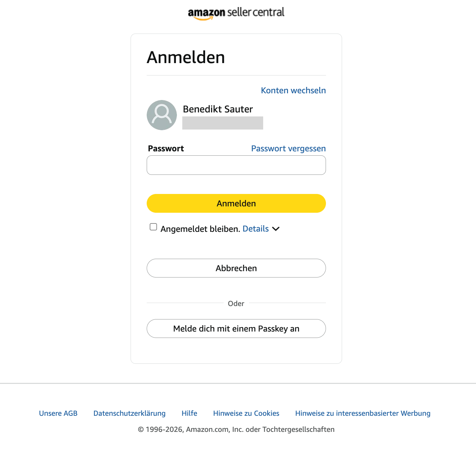Click the Hilfe link in the footer
Viewport: 476px width, 451px height.
click(x=189, y=413)
